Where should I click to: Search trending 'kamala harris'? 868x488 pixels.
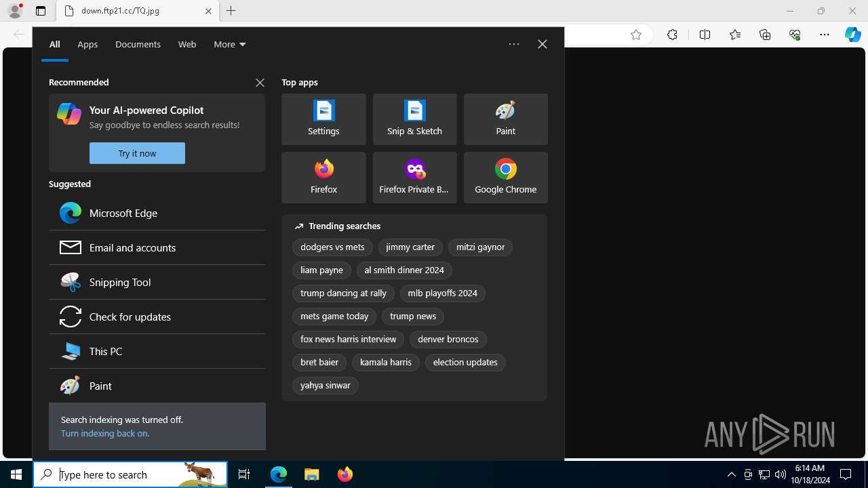click(x=386, y=363)
